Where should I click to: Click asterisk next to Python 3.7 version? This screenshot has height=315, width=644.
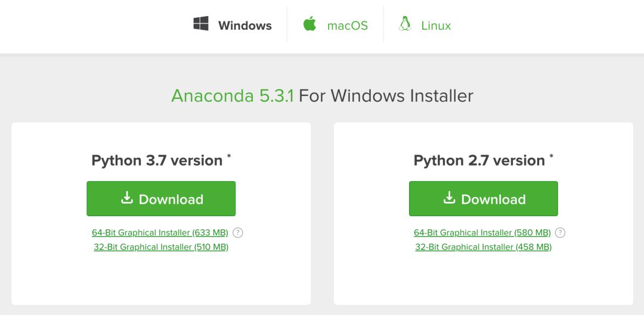[229, 156]
